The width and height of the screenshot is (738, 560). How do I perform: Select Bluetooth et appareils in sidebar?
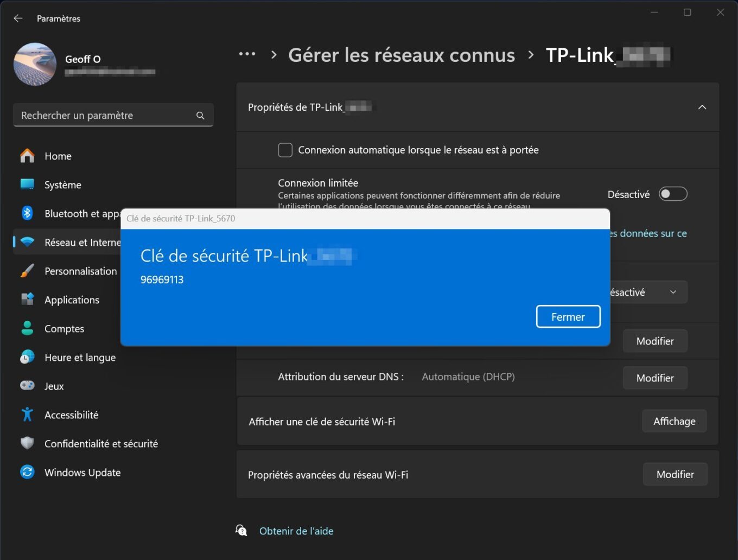click(67, 214)
